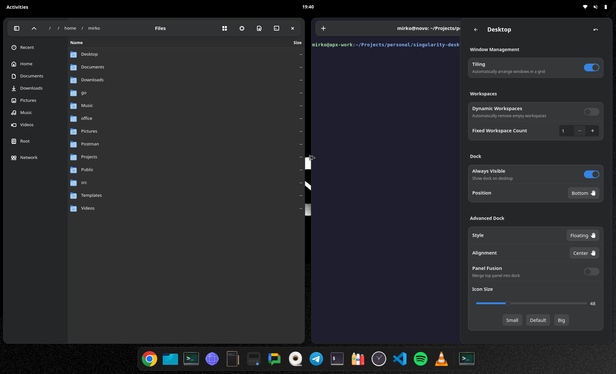Image resolution: width=616 pixels, height=374 pixels.
Task: Increase the Fixed Workspace Count
Action: coord(592,131)
